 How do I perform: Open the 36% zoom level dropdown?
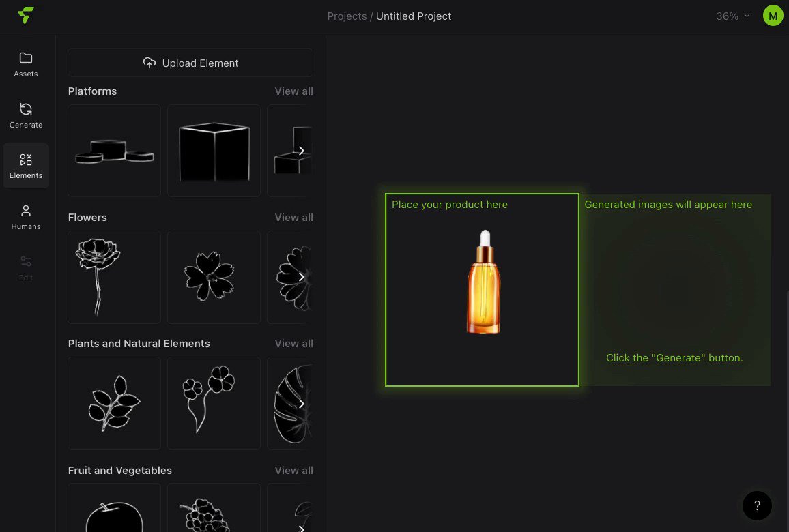click(x=733, y=16)
